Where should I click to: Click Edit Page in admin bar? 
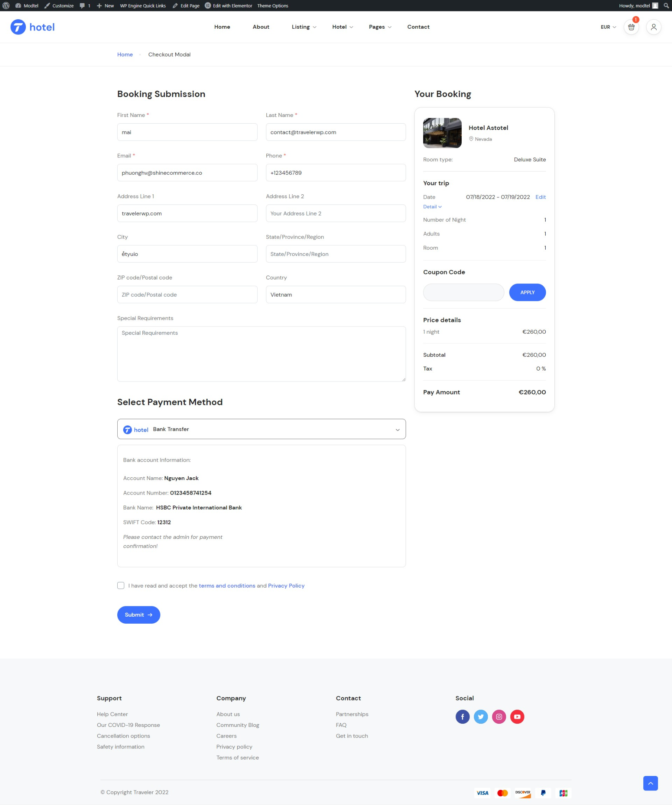pyautogui.click(x=186, y=5)
